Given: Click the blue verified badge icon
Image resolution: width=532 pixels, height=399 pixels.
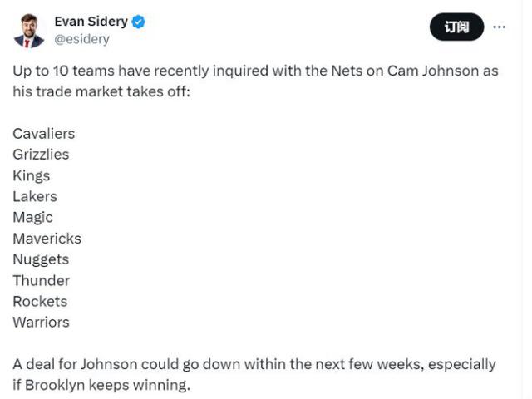Looking at the screenshot, I should 139,22.
